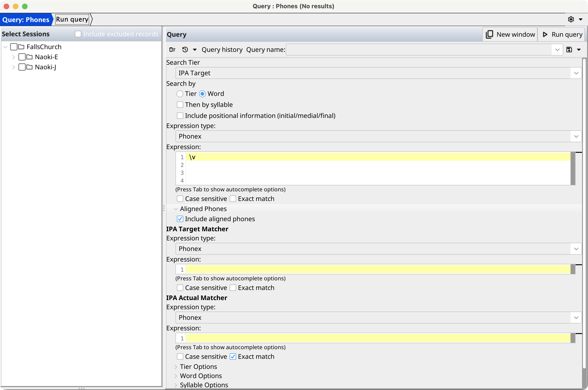Expand the Tier Options section
This screenshot has width=588, height=390.
tap(175, 367)
